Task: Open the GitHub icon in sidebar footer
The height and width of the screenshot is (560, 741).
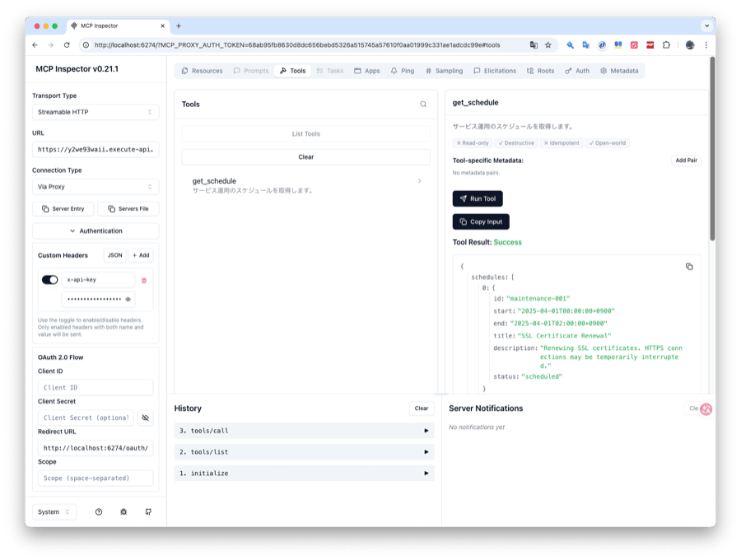Action: [148, 511]
